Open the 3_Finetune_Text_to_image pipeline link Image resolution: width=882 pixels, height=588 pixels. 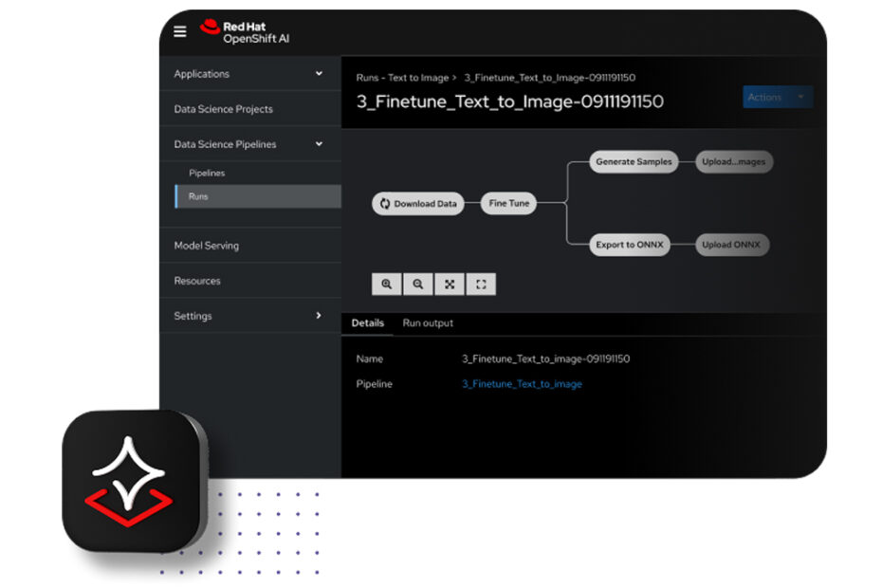tap(522, 384)
